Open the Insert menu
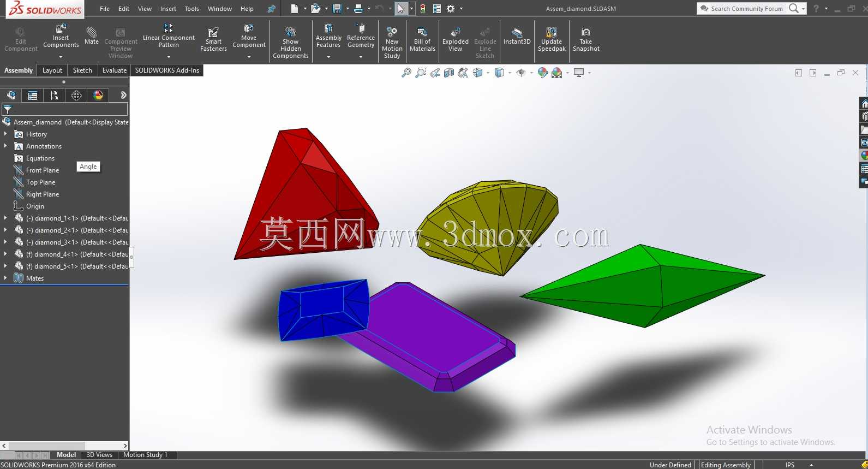Image resolution: width=868 pixels, height=469 pixels. (168, 9)
